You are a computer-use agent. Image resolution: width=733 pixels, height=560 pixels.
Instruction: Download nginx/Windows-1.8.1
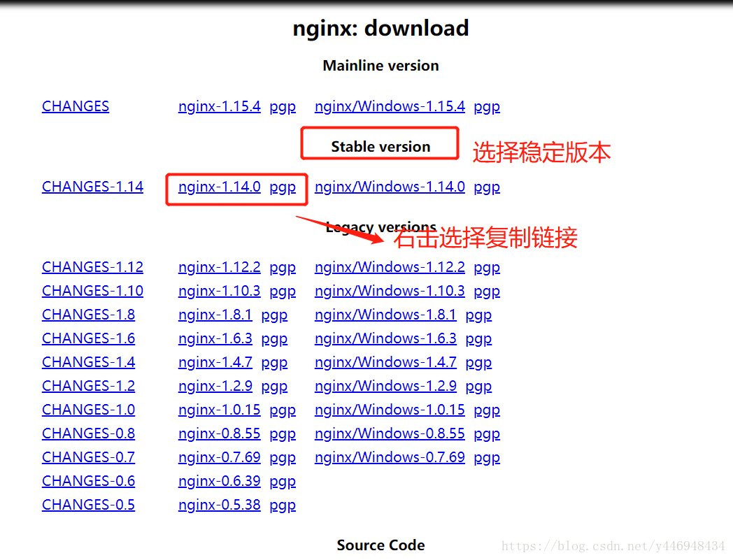(385, 315)
